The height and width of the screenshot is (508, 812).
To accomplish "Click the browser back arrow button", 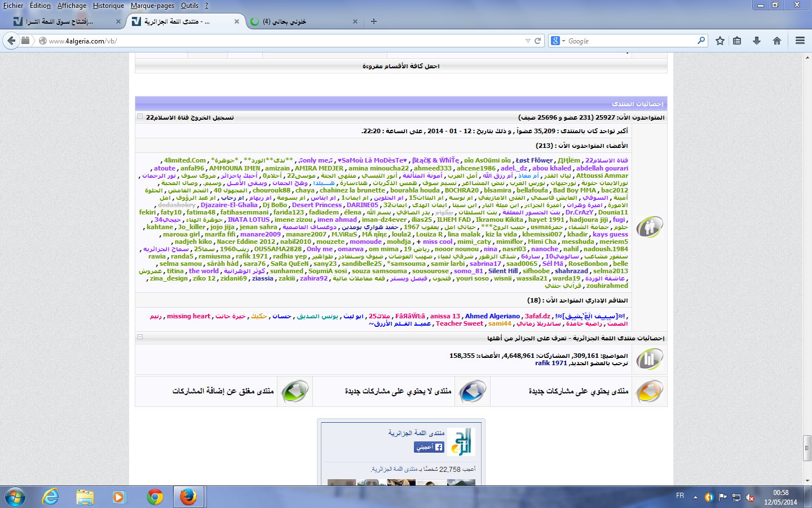I will (x=11, y=41).
